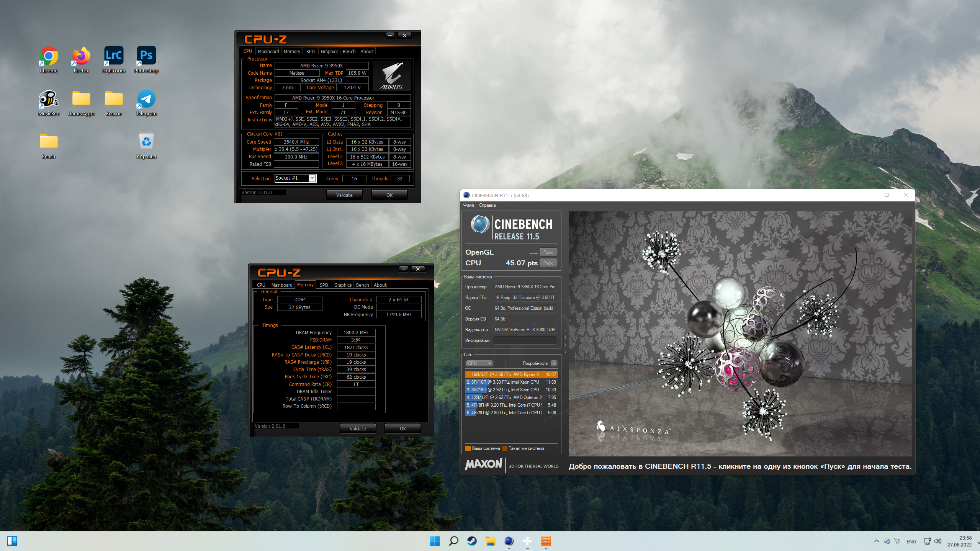This screenshot has width=980, height=551.
Task: Open Steam from the taskbar
Action: 472,541
